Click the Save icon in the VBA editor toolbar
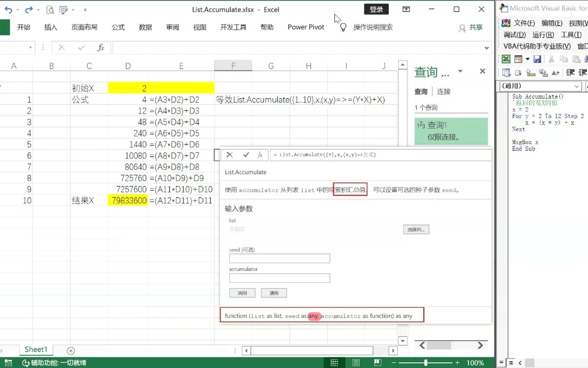Screen dimensions: 588x368 [537, 59]
